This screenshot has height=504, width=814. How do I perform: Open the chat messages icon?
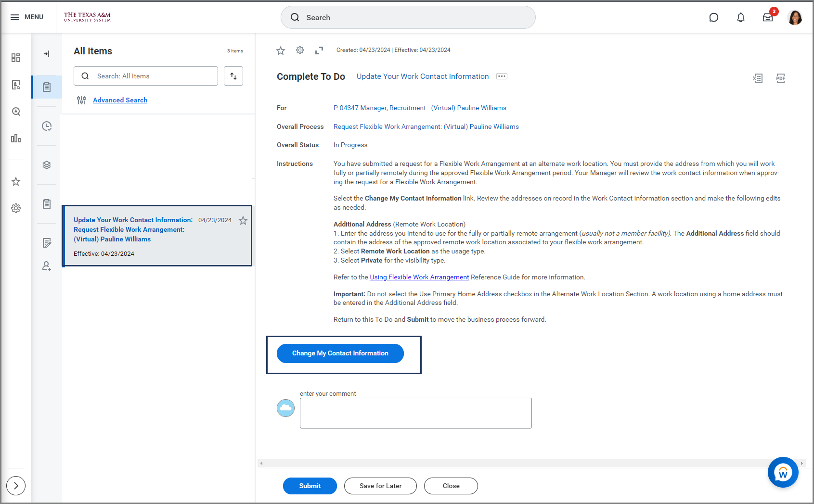pos(714,18)
